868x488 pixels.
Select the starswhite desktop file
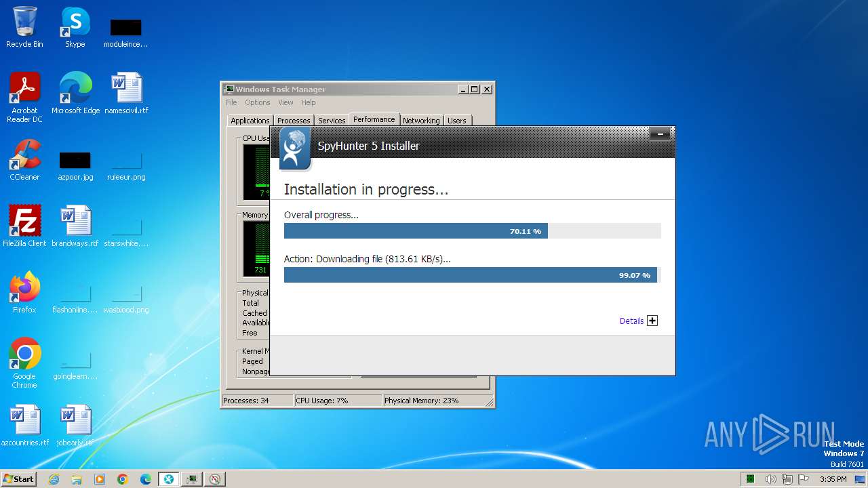(x=126, y=230)
